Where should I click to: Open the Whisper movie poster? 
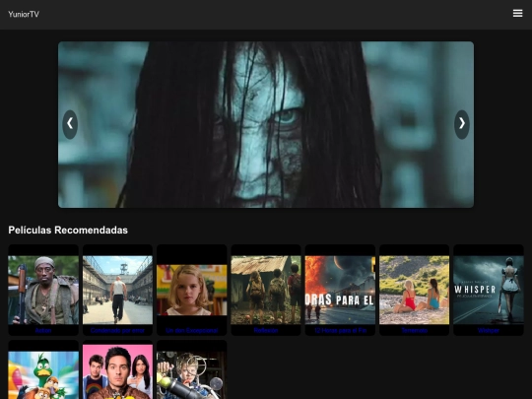pyautogui.click(x=489, y=290)
